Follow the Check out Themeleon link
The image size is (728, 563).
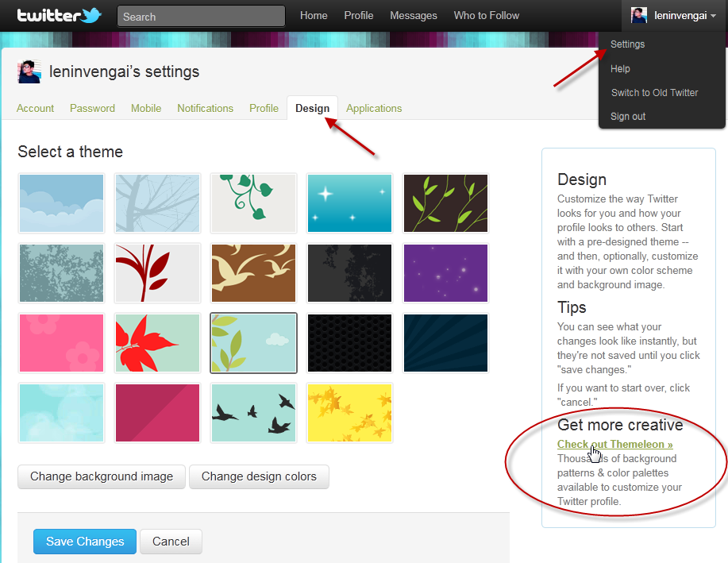pos(614,445)
